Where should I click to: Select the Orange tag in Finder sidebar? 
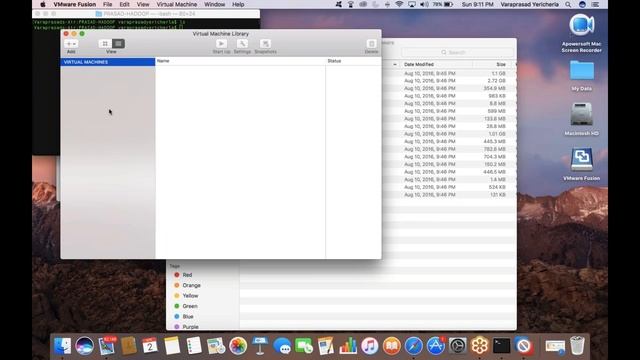point(191,285)
